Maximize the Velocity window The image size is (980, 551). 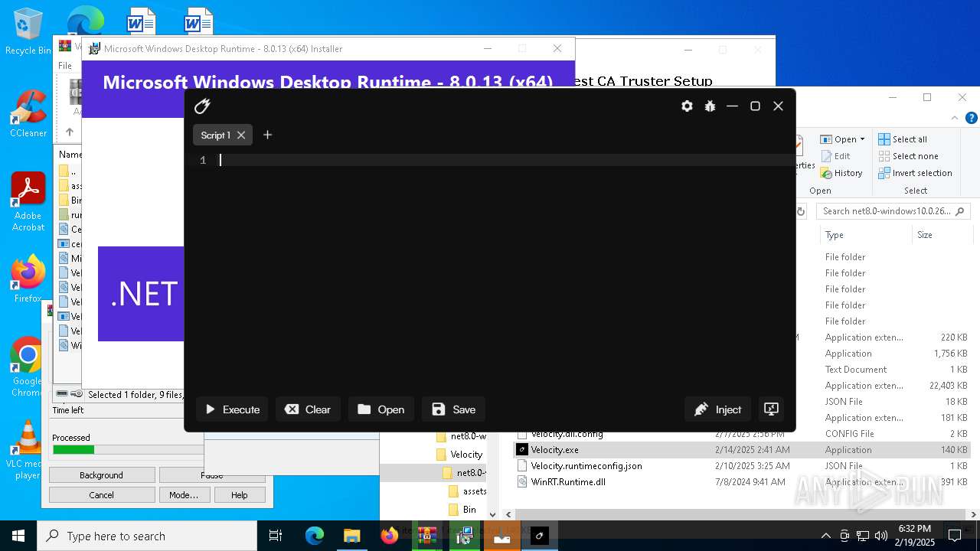click(755, 106)
